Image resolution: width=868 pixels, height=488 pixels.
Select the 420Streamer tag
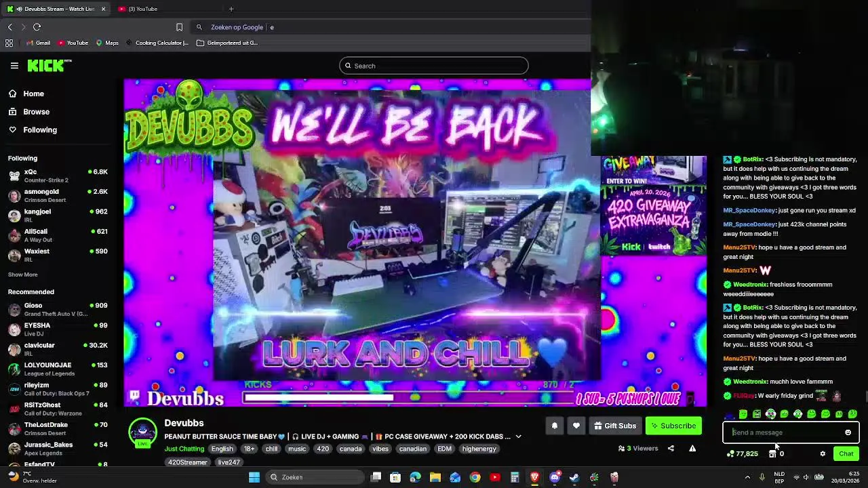tap(188, 462)
